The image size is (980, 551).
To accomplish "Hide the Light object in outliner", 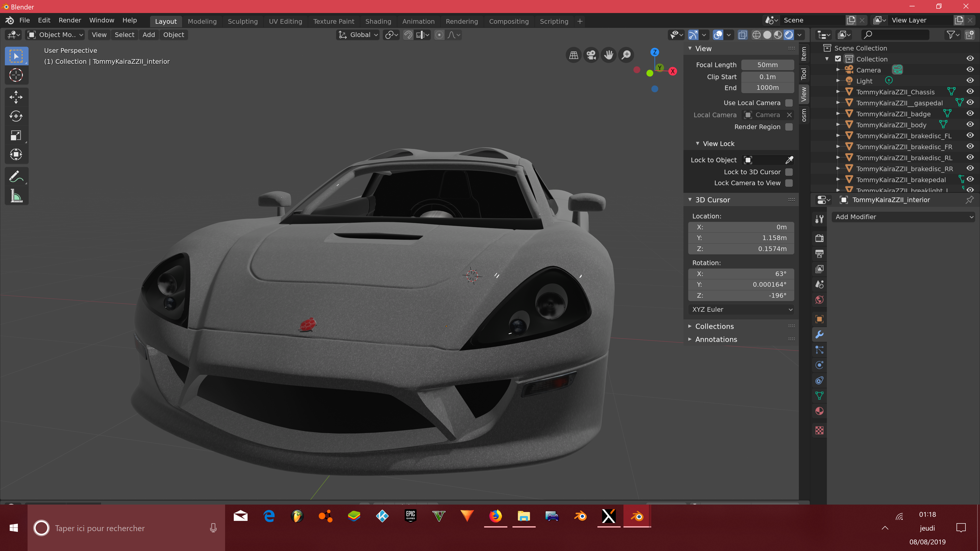I will (970, 81).
